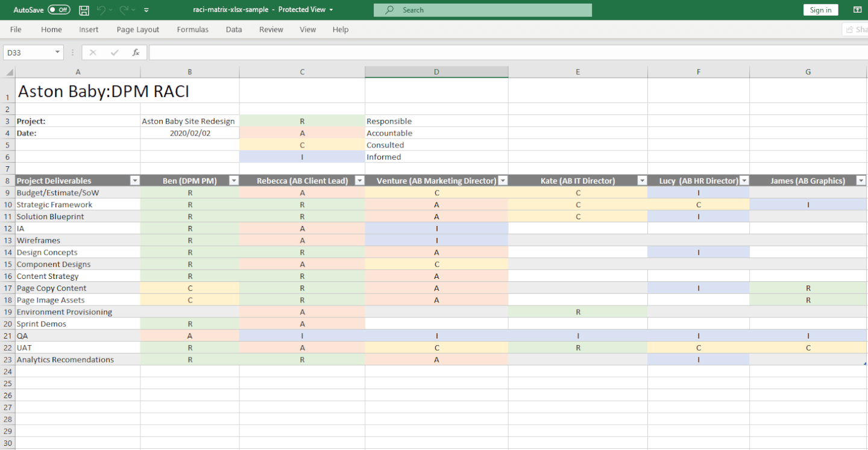Select the Strategic Framework cell

coord(78,204)
